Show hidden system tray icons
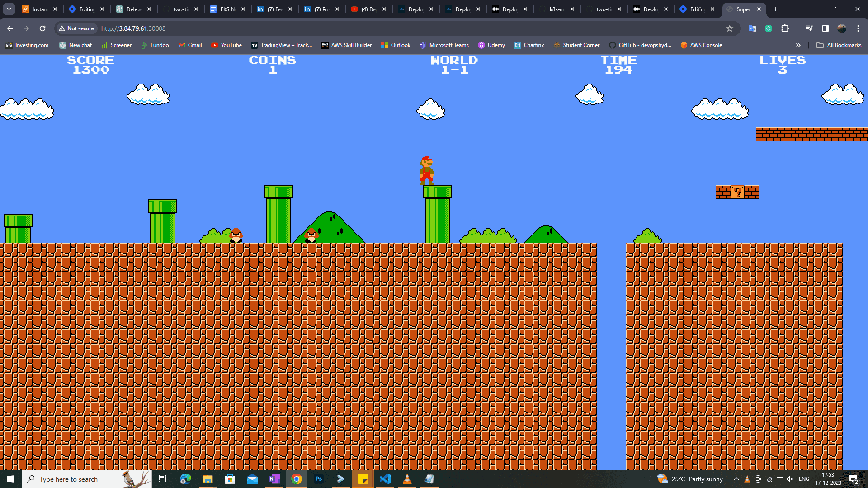The height and width of the screenshot is (488, 868). (736, 479)
